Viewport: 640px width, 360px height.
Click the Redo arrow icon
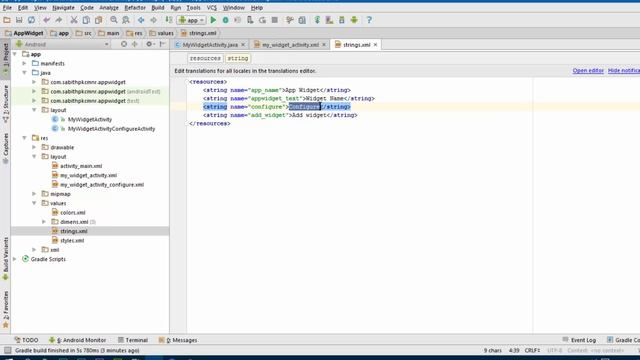pyautogui.click(x=58, y=20)
